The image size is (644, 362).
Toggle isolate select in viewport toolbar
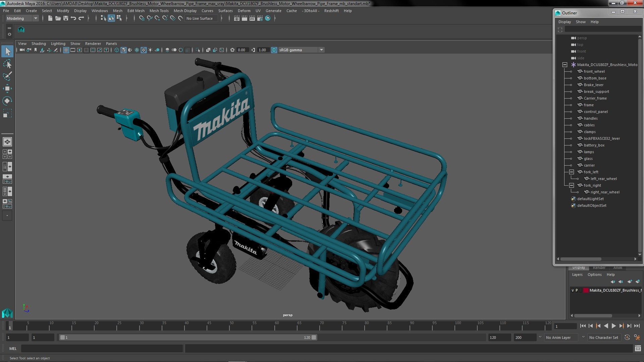coord(198,50)
